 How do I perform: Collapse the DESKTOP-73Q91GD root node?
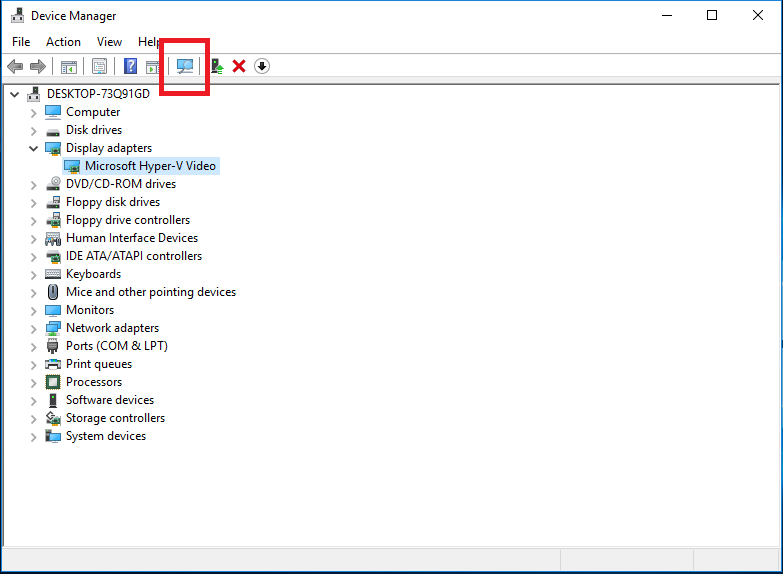pyautogui.click(x=14, y=94)
